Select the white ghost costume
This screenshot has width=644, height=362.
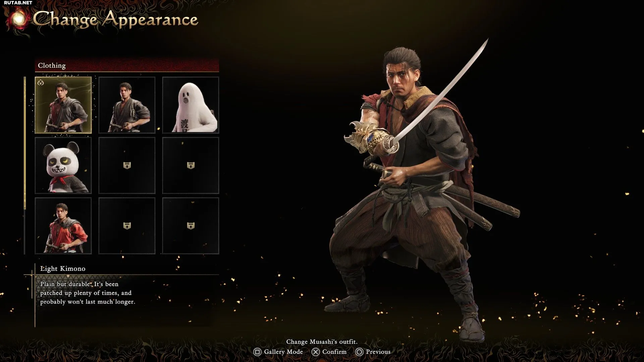pos(191,105)
